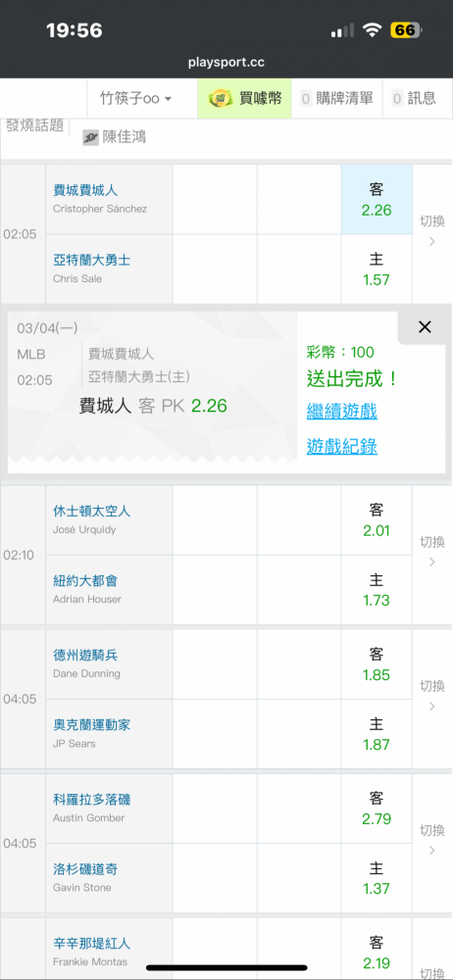This screenshot has width=453, height=980.
Task: Open the 購牌清單 tab
Action: pos(336,98)
